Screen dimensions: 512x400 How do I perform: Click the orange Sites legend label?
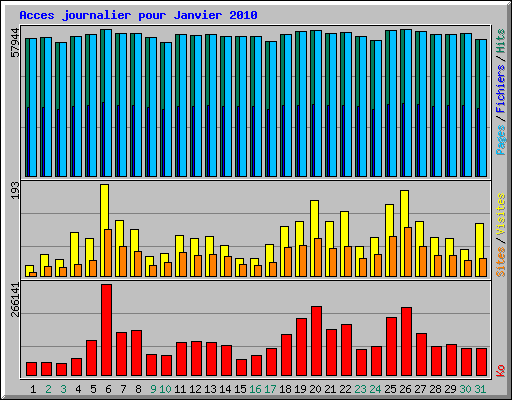click(501, 262)
